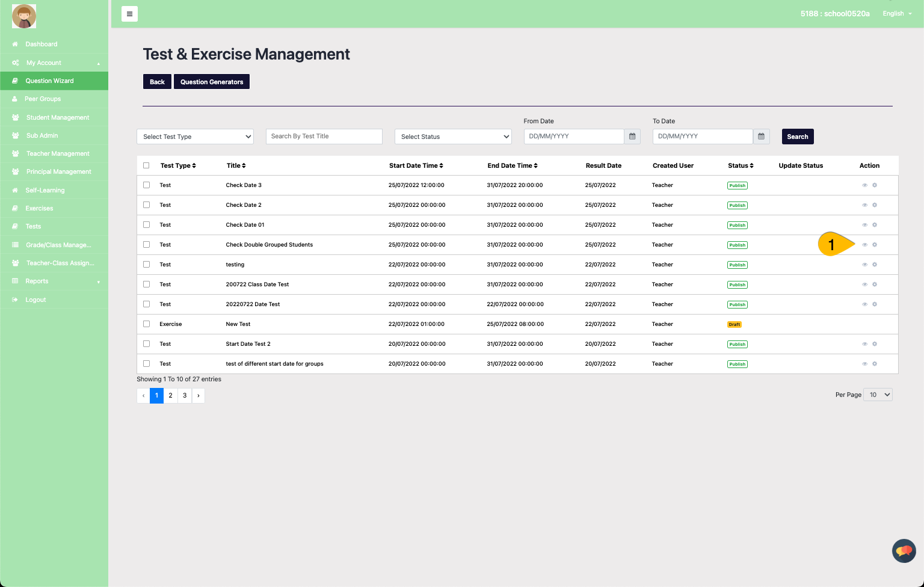Open settings gear for Check Date 01

point(875,225)
